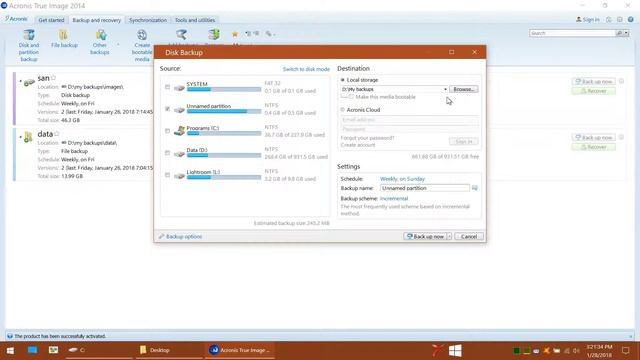
Task: Click the Data (D:) usage bar
Action: click(224, 156)
